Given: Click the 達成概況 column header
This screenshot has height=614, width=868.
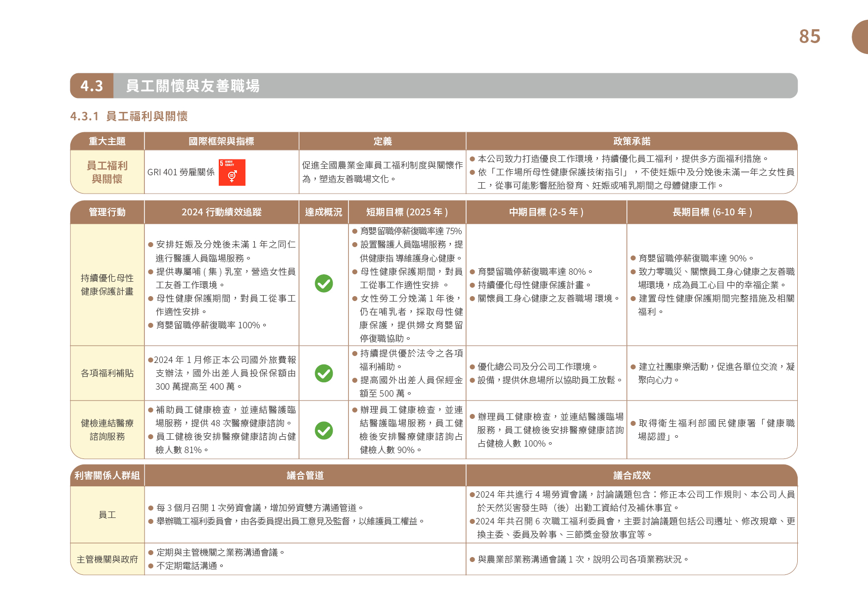Looking at the screenshot, I should (x=323, y=212).
